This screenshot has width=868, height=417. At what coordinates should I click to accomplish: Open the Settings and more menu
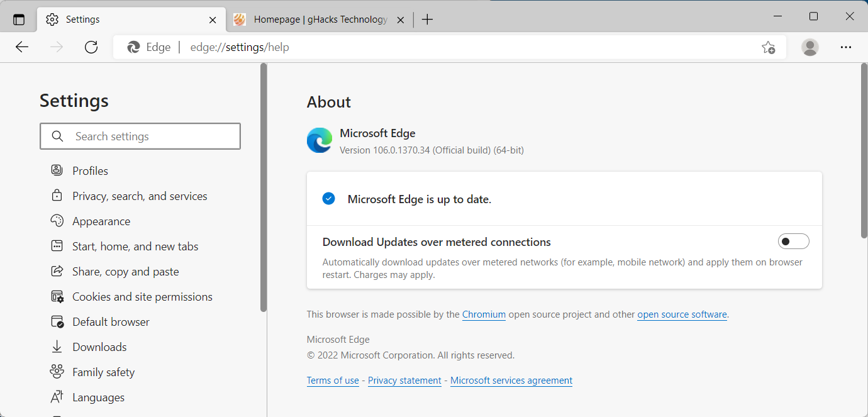[846, 47]
